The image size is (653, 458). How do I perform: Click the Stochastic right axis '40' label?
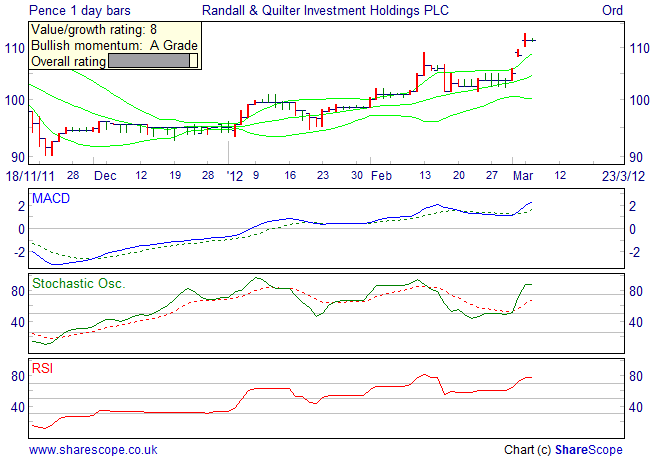click(636, 322)
